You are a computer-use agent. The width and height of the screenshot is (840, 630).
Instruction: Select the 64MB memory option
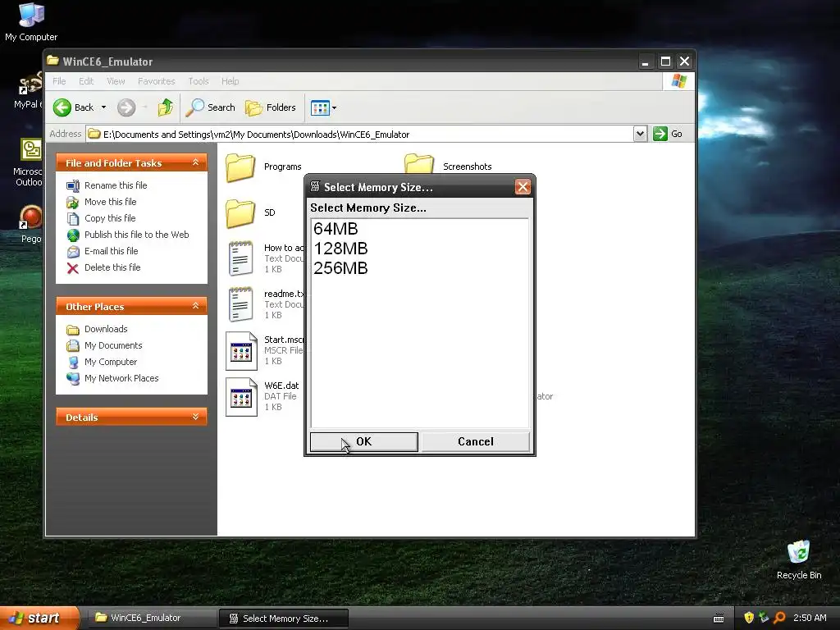[x=336, y=229]
